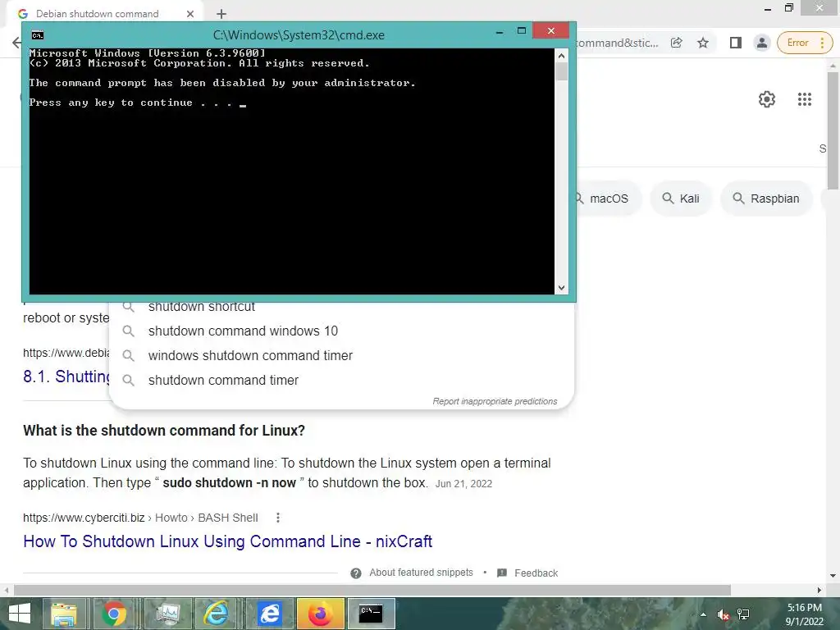Maximize the cmd.exe window
This screenshot has width=840, height=630.
click(x=521, y=31)
